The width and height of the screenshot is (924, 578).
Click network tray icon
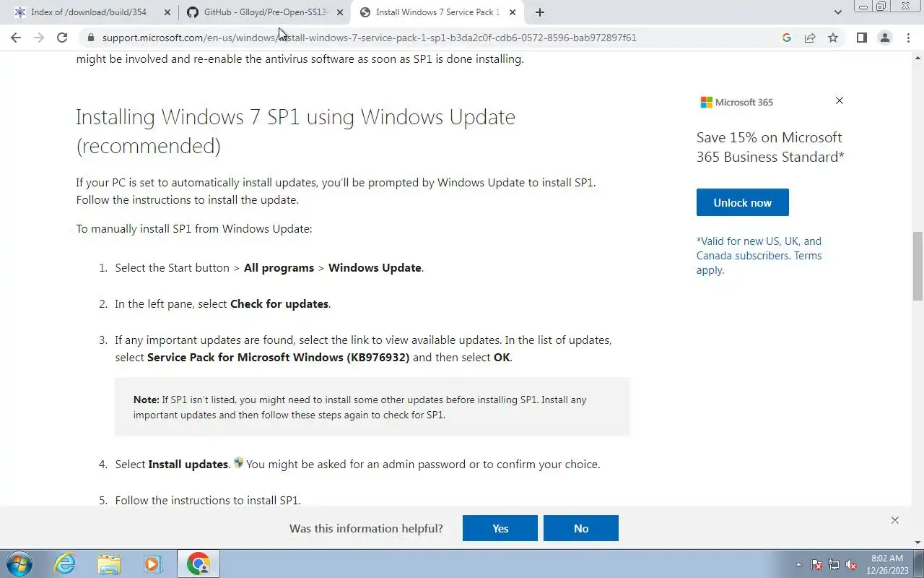(834, 564)
